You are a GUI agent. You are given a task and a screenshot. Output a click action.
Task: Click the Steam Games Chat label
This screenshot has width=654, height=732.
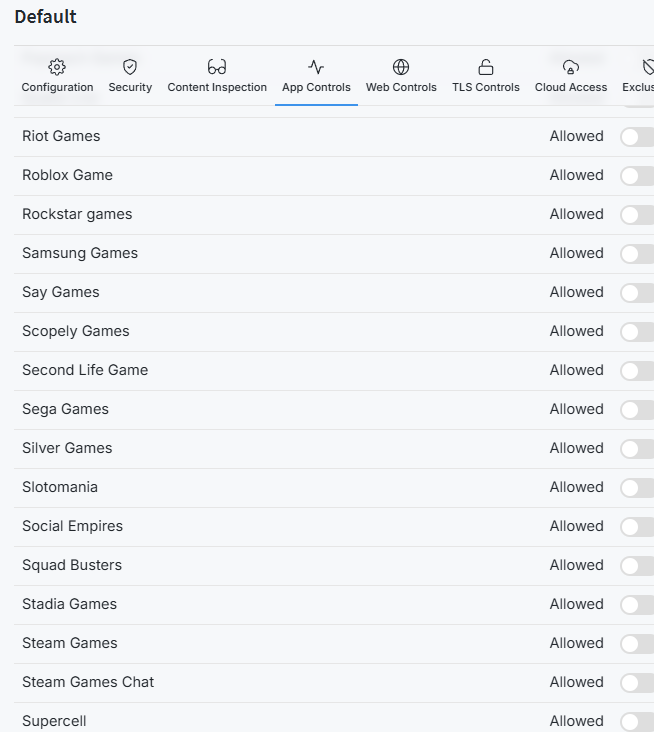[x=88, y=682]
